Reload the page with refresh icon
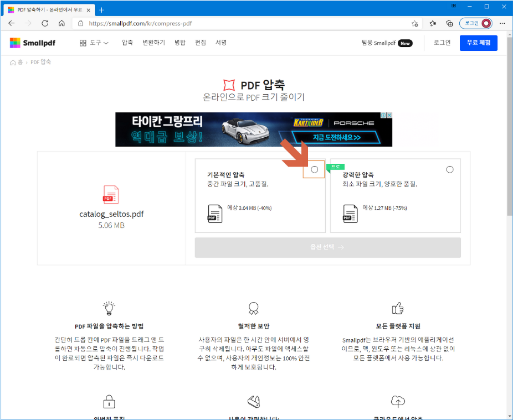513x420 pixels. point(45,23)
